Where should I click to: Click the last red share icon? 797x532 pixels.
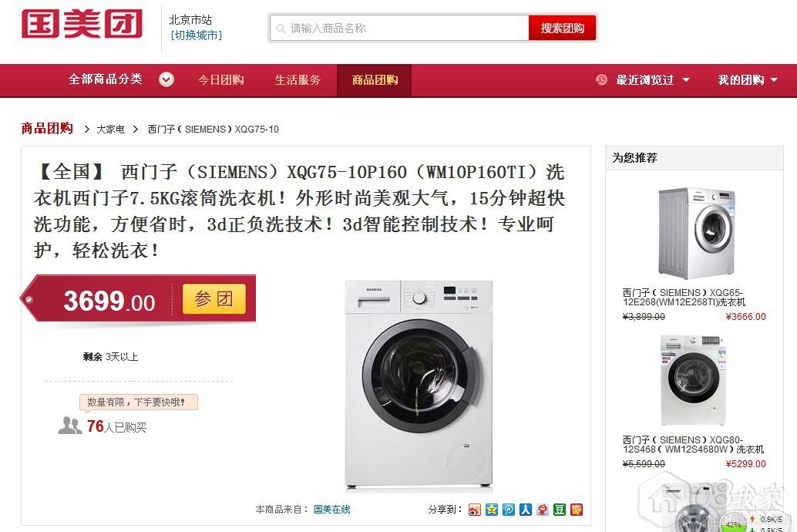tap(577, 510)
